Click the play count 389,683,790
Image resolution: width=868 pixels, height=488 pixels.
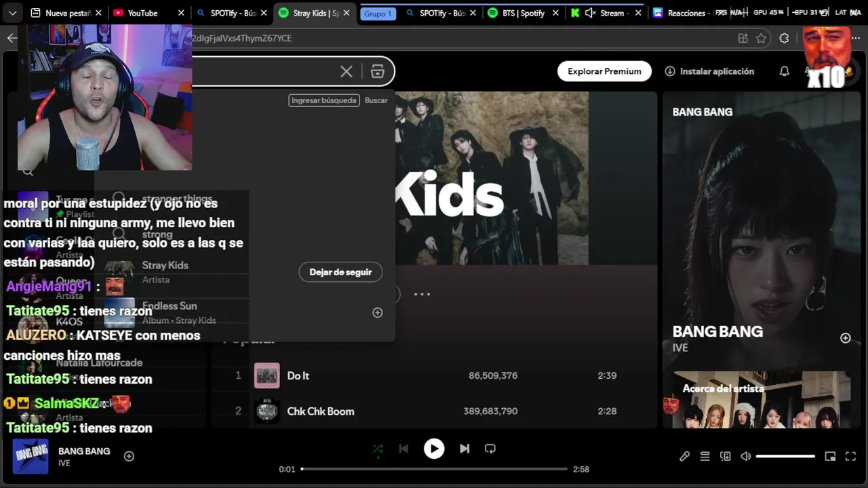click(490, 411)
